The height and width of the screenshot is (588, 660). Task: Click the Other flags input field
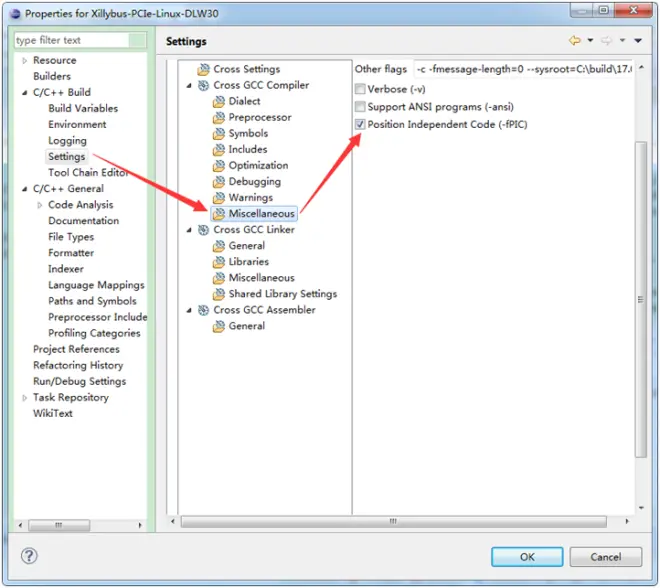click(x=524, y=69)
